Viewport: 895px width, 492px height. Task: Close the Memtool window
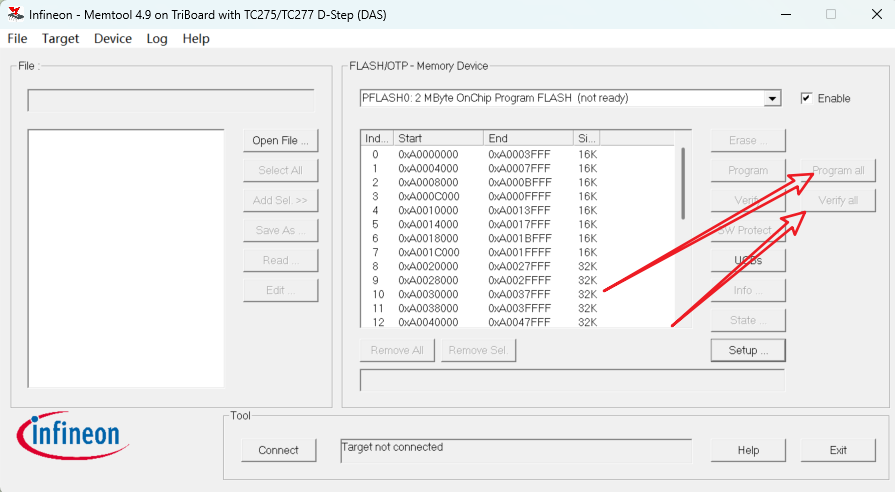click(x=877, y=14)
